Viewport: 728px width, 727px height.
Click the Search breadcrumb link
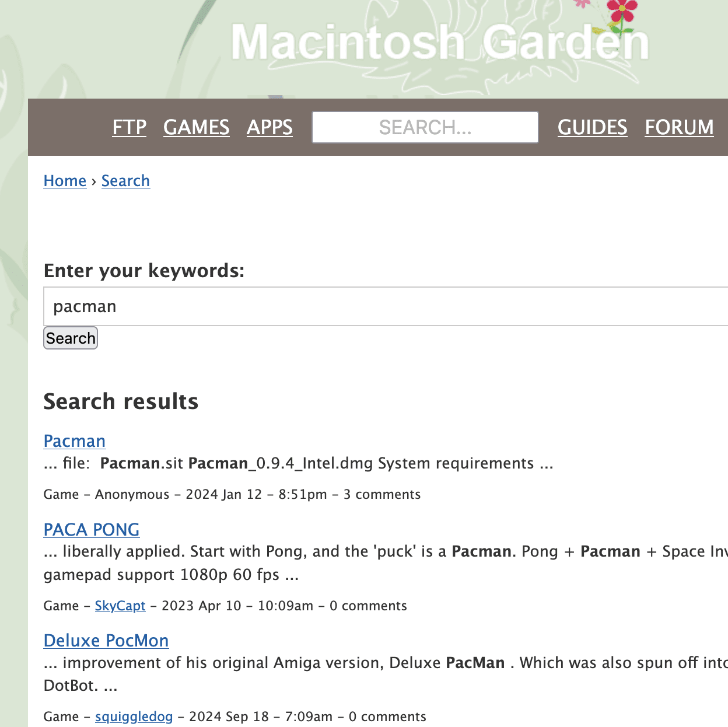click(x=125, y=181)
